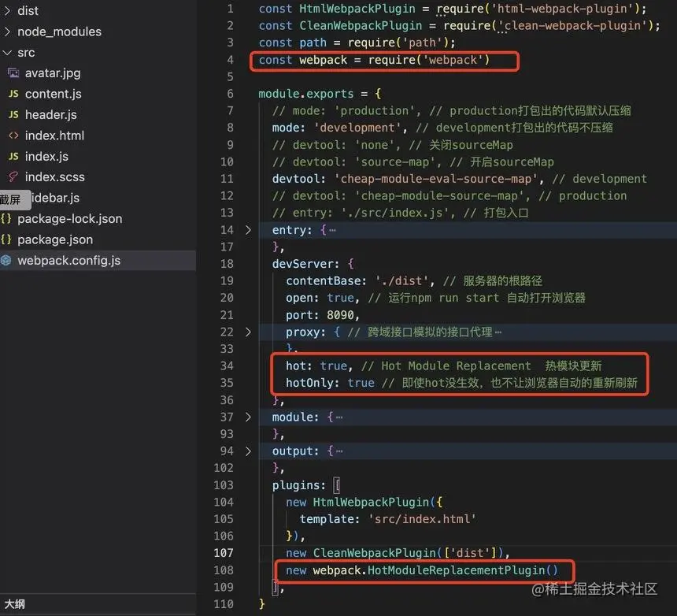Unfold the output block on line 94
Image resolution: width=677 pixels, height=616 pixels.
248,451
